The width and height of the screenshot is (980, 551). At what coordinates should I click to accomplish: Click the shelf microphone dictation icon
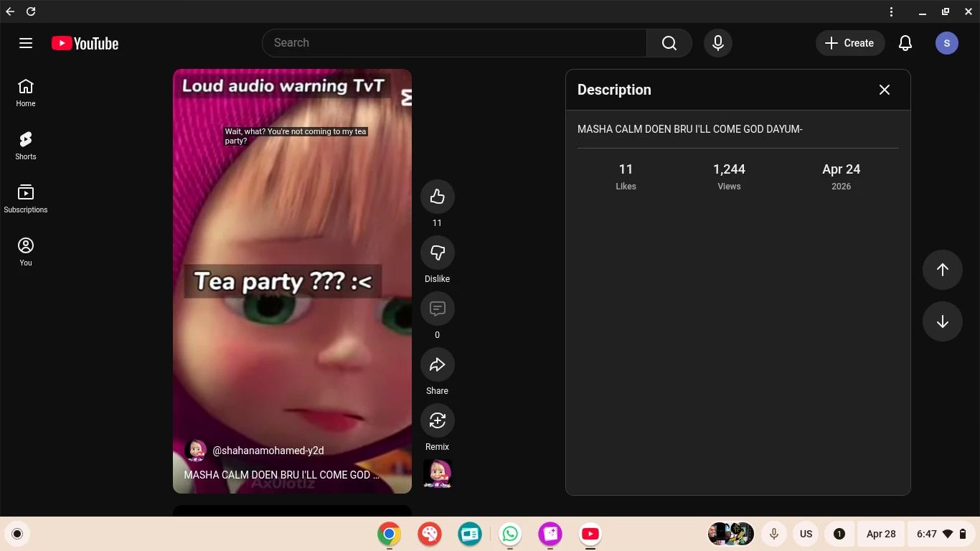774,534
